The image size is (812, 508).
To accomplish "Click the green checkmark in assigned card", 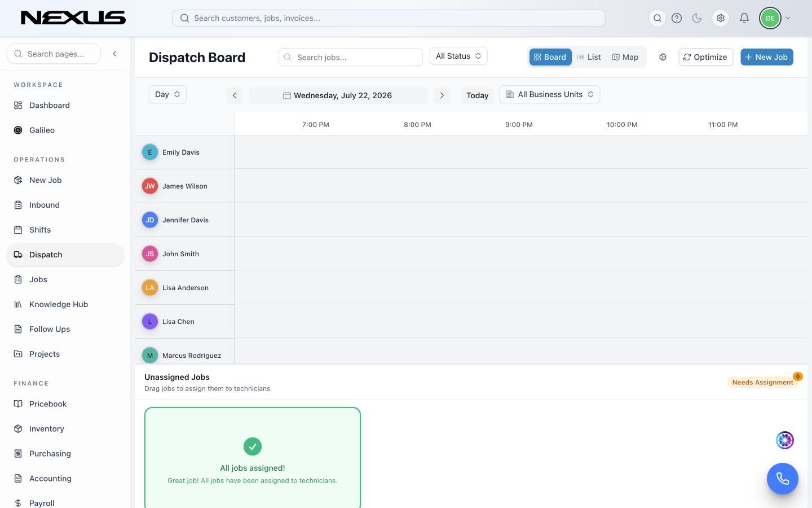I will point(253,446).
